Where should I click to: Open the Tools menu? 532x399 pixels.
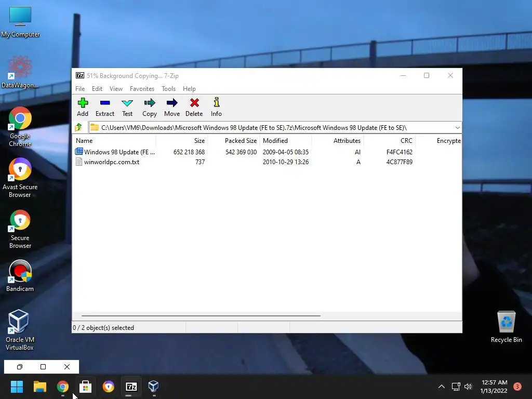pos(169,88)
